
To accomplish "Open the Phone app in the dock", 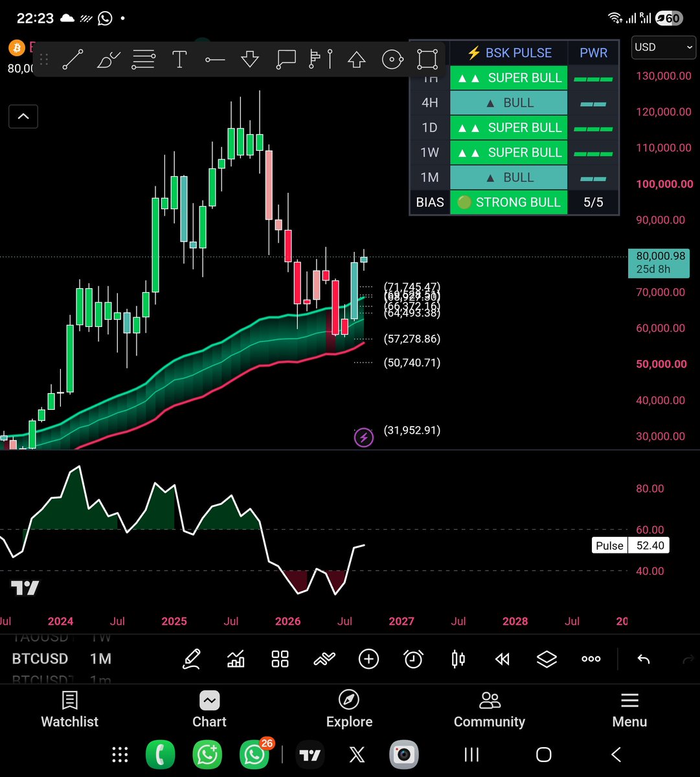I will coord(161,755).
